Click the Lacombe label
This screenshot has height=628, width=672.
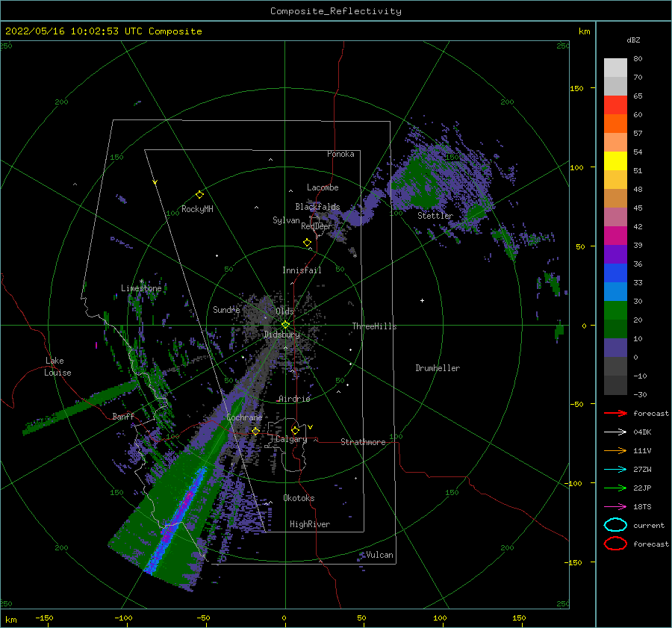pos(323,187)
